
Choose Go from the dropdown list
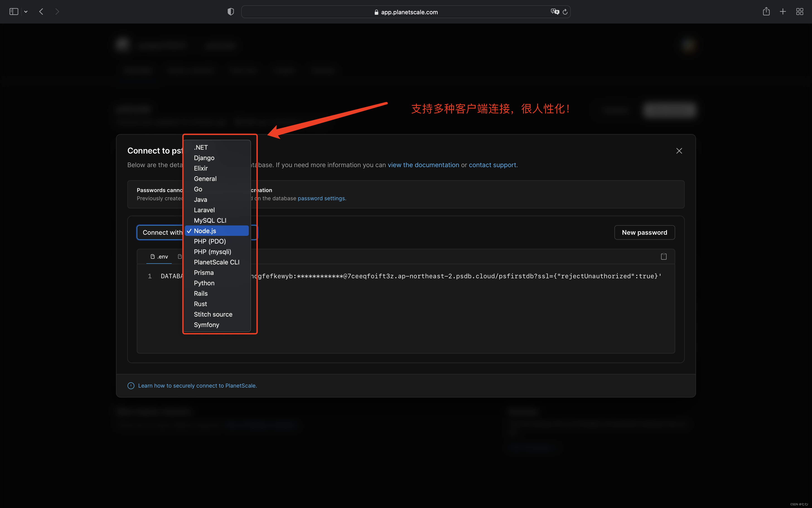pyautogui.click(x=217, y=189)
